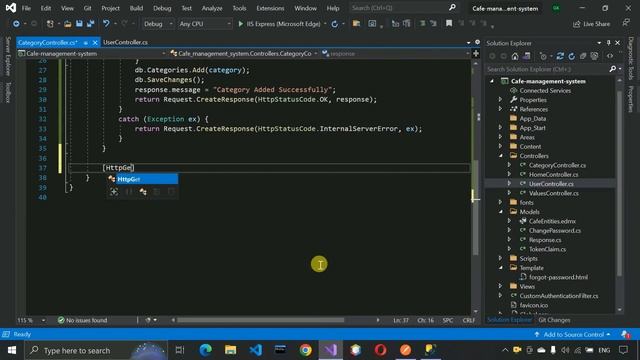Screen dimensions: 640x360
Task: Expand the Scripts folder
Action: click(500, 258)
